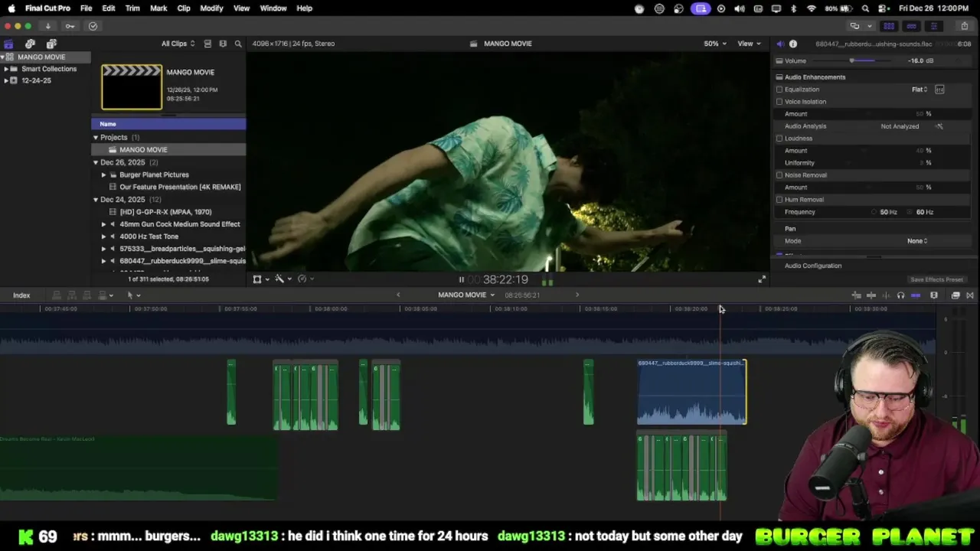Open the equalizer graph button

click(x=939, y=90)
